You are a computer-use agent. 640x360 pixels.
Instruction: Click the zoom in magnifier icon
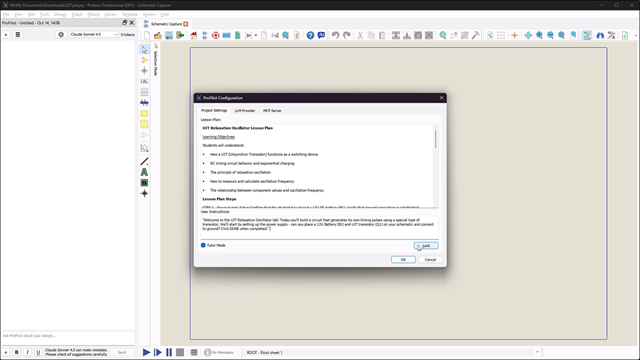539,36
